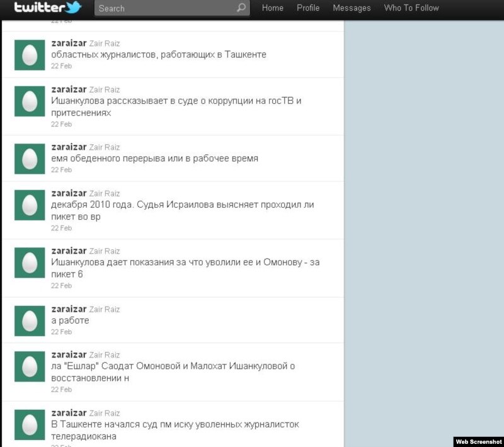
Task: Click egg avatar beside the обеденного перерыва tweet
Action: tap(30, 159)
